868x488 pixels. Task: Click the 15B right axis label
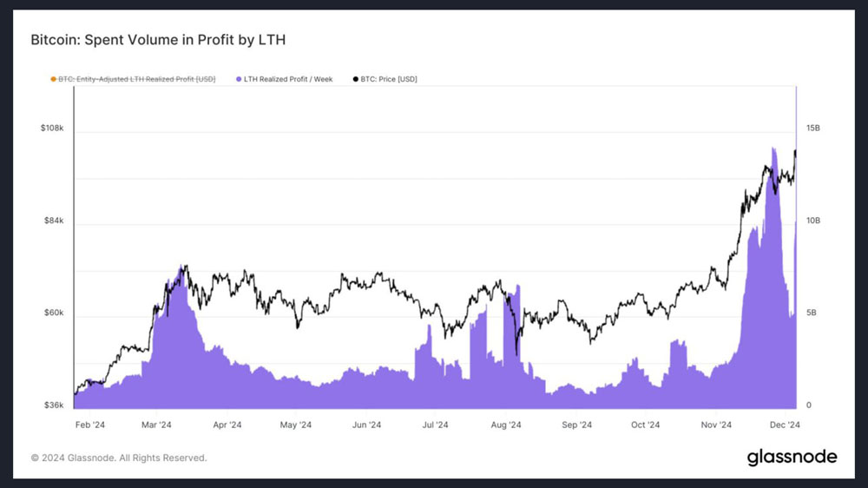813,128
